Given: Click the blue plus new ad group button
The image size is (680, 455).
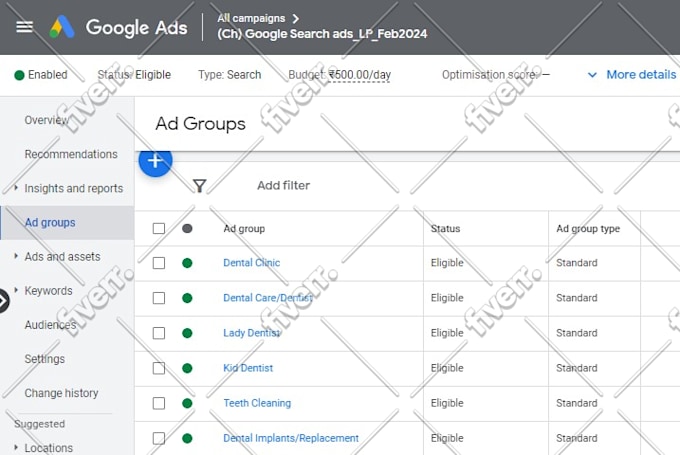Looking at the screenshot, I should (155, 160).
